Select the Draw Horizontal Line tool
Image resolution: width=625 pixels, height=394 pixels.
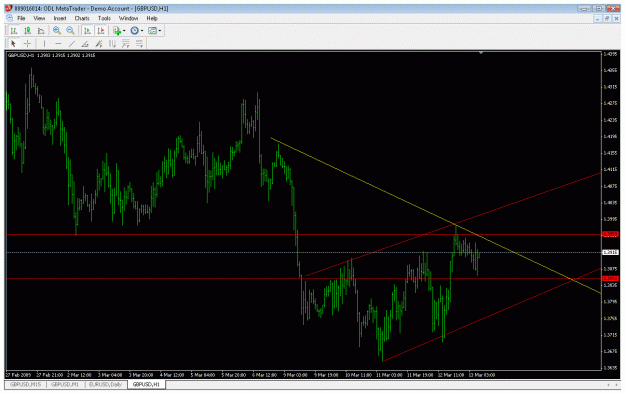coord(58,43)
